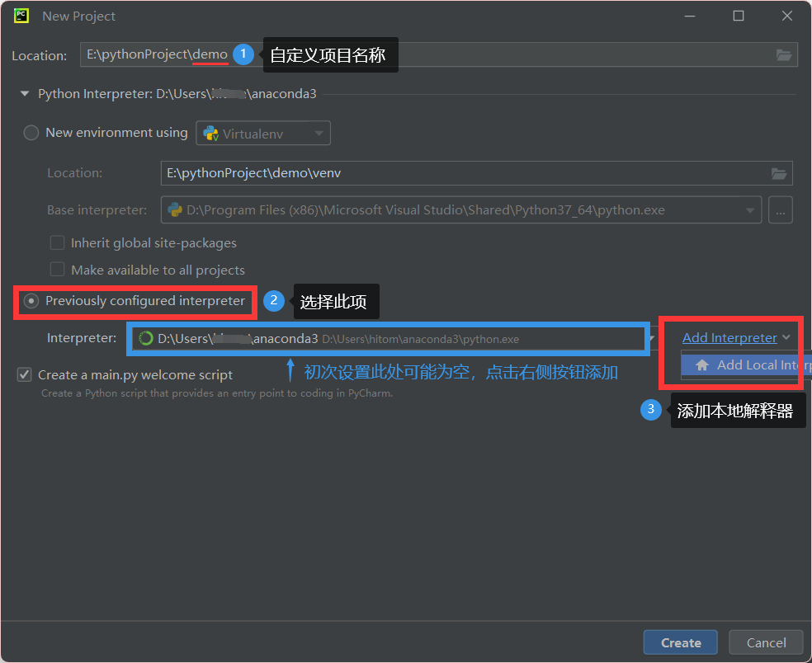Image resolution: width=812 pixels, height=663 pixels.
Task: Click the Virtualenv Python icon in the combo
Action: click(210, 134)
